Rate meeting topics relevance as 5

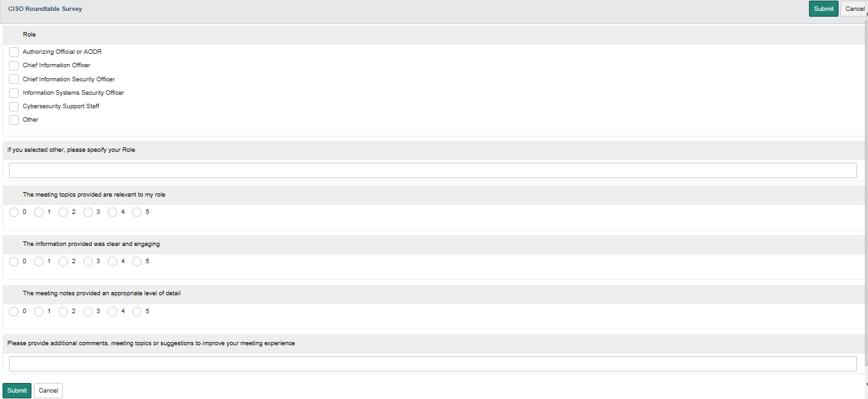(x=137, y=213)
